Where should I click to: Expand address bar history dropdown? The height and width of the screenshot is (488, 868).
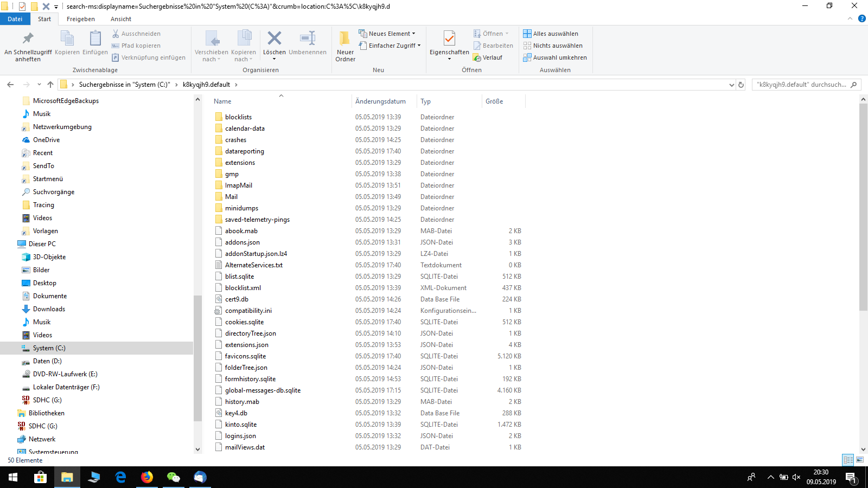(x=731, y=85)
